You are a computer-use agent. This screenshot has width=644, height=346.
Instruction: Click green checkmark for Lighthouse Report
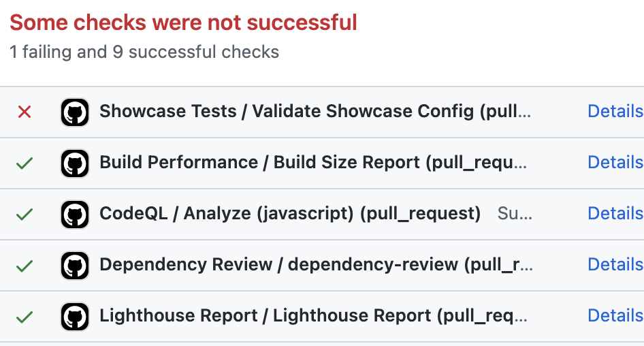(25, 316)
